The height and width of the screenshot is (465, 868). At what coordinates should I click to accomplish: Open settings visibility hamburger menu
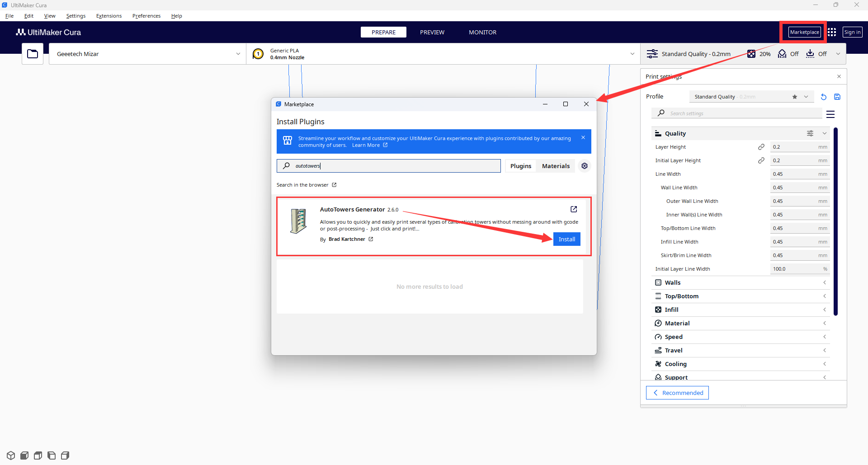click(830, 114)
